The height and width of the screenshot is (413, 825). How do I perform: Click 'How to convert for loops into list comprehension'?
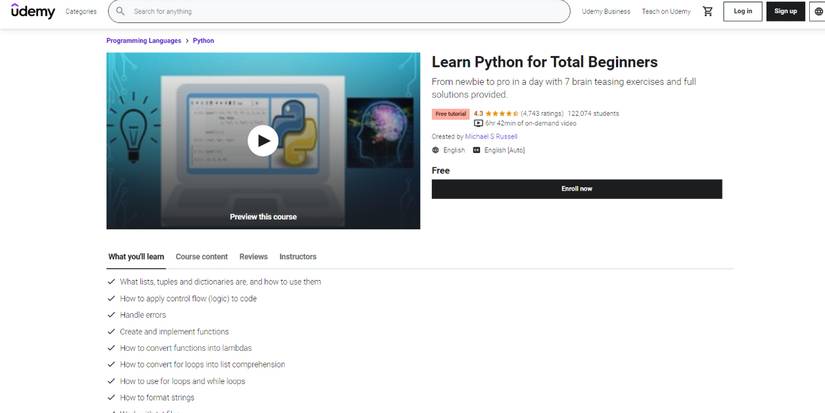pos(203,365)
